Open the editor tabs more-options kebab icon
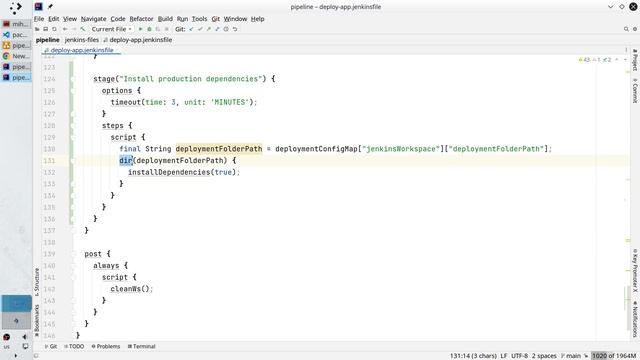Image resolution: width=640 pixels, height=360 pixels. [626, 50]
